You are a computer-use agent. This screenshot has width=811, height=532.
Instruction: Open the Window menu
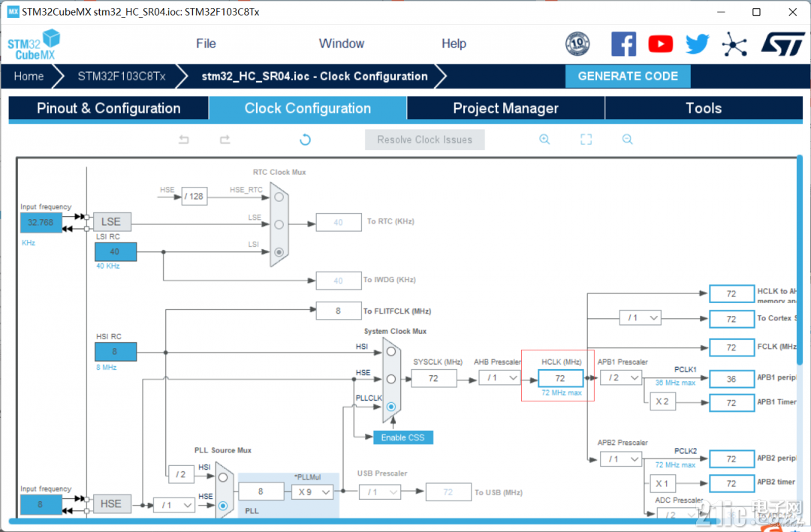[342, 44]
